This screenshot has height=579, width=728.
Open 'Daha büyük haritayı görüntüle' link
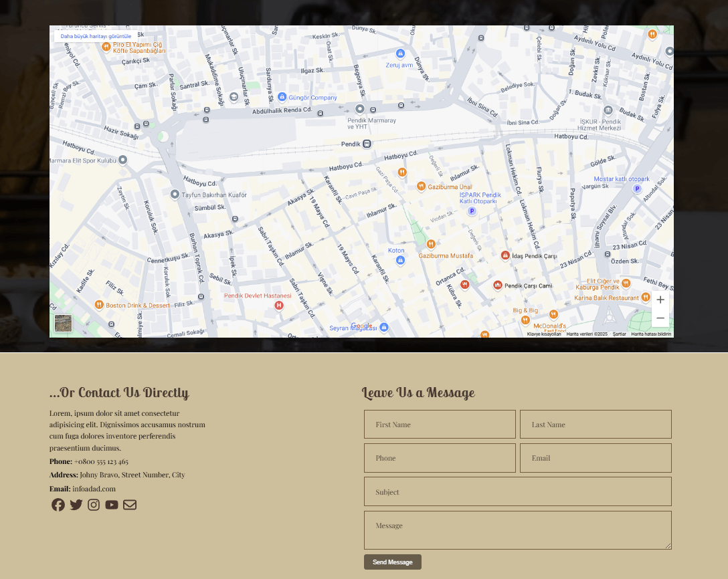[x=96, y=36]
